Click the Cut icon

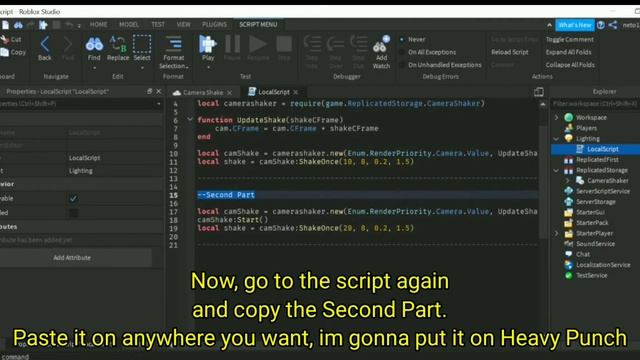pos(5,40)
